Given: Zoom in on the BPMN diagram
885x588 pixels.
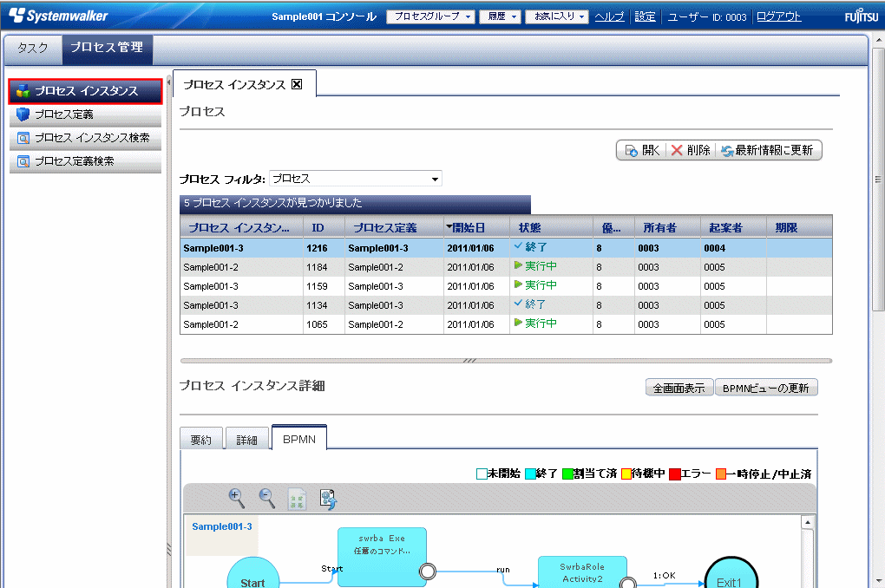Looking at the screenshot, I should click(x=236, y=497).
